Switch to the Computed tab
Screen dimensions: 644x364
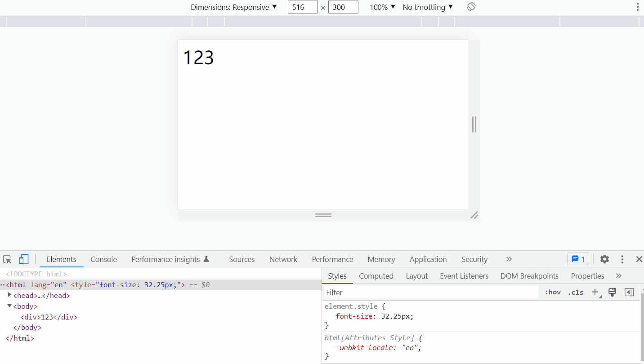point(376,276)
